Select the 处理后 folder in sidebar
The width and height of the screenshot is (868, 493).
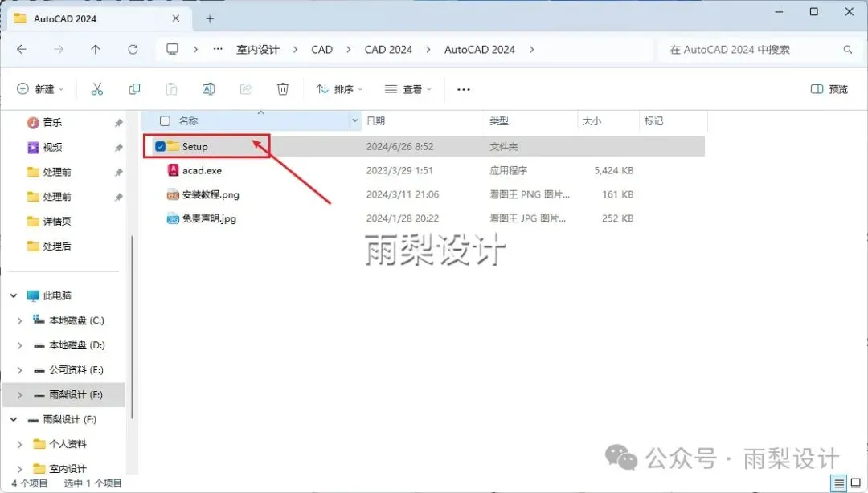tap(57, 246)
